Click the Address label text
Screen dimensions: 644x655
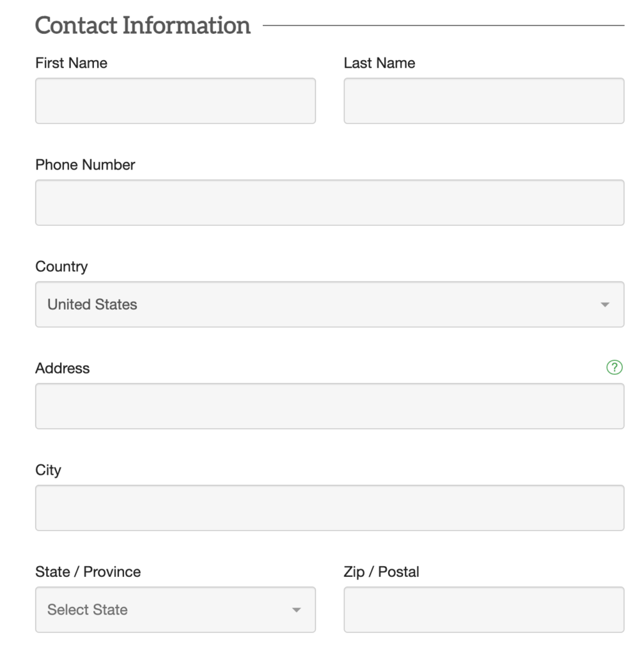(x=63, y=368)
